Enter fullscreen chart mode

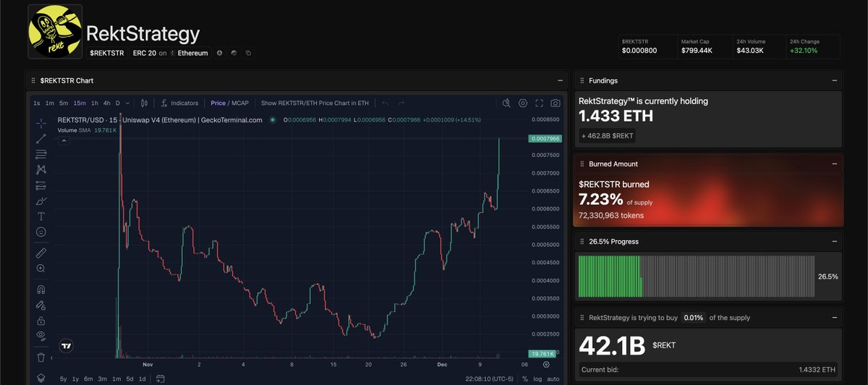click(x=539, y=103)
